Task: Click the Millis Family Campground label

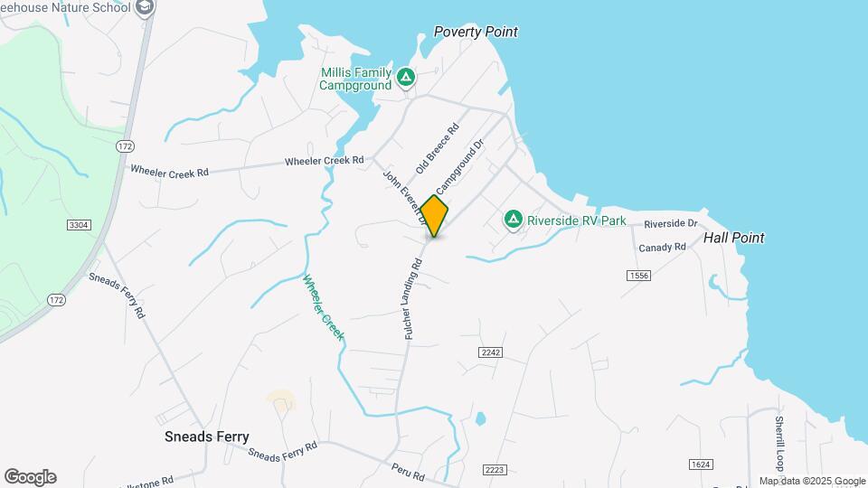Action: 355,80
